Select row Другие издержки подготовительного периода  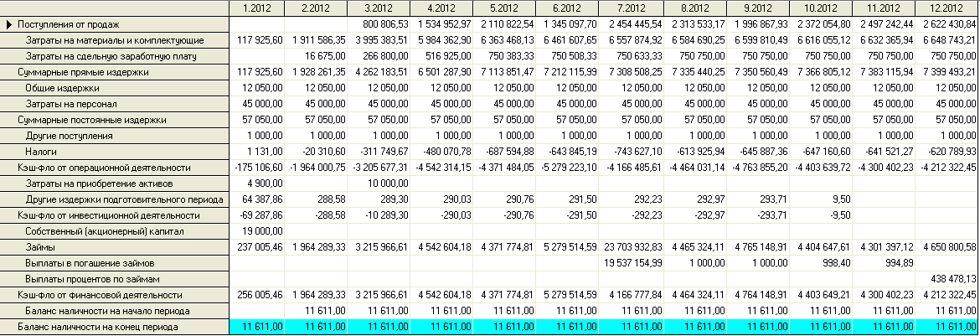point(115,199)
